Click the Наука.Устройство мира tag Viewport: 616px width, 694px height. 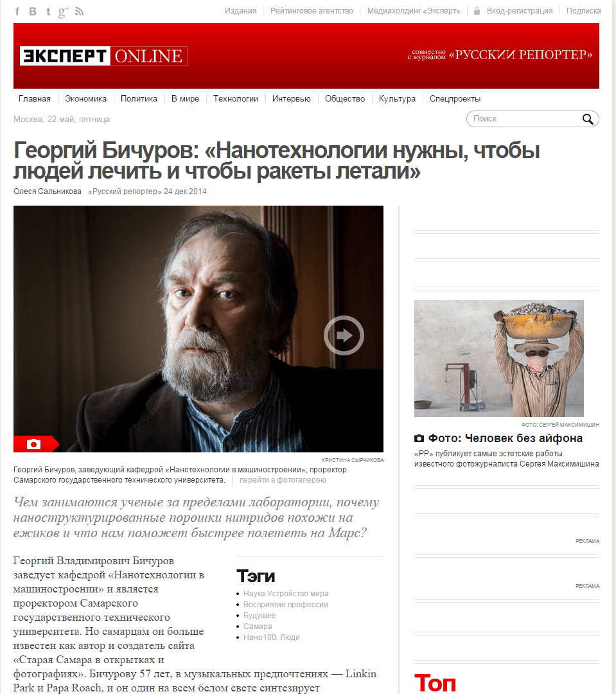click(x=286, y=594)
